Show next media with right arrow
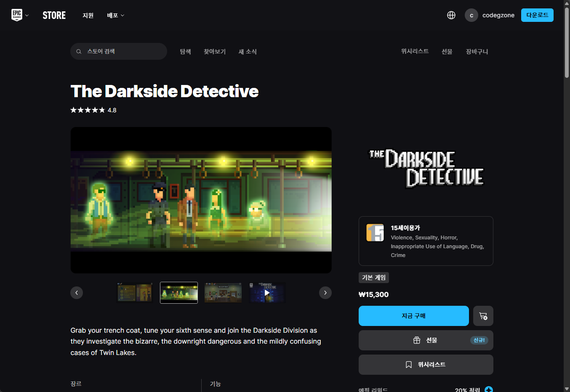Screen dimensions: 570x392 (325, 293)
